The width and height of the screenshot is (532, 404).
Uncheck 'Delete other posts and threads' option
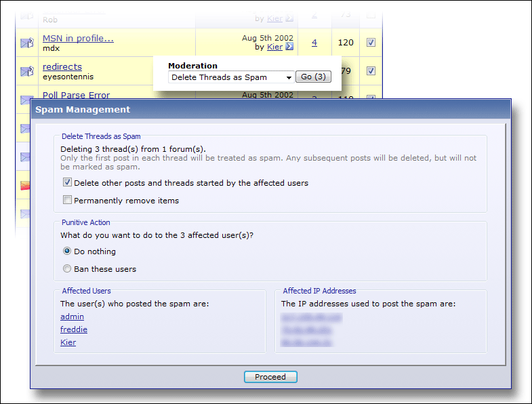pyautogui.click(x=67, y=182)
